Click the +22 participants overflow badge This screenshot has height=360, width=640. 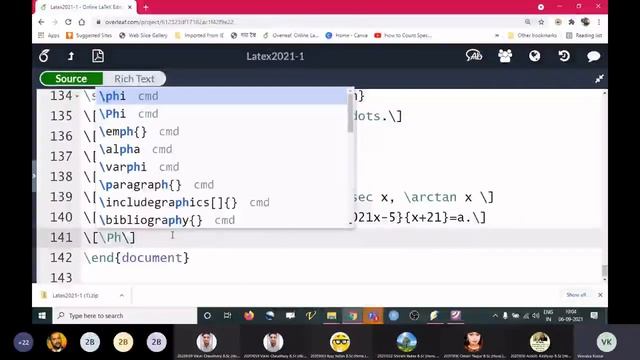coord(23,342)
